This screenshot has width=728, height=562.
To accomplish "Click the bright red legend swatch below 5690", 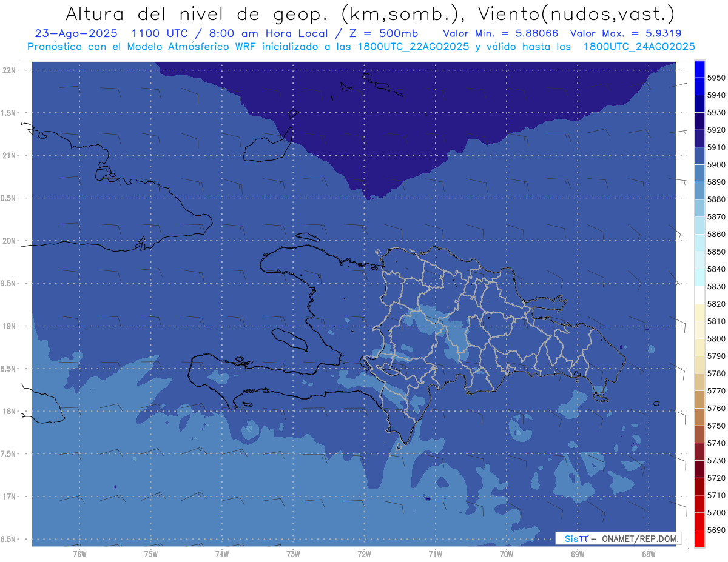I will pyautogui.click(x=699, y=538).
